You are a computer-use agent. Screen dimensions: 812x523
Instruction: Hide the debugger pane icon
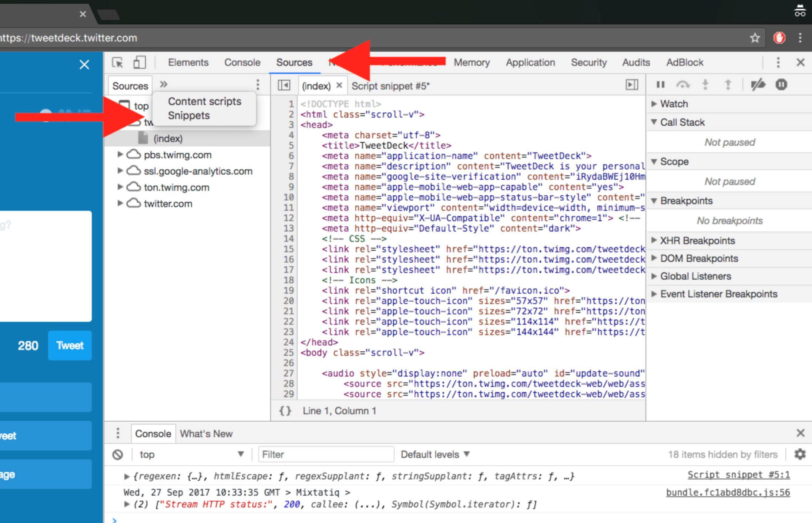pyautogui.click(x=632, y=85)
